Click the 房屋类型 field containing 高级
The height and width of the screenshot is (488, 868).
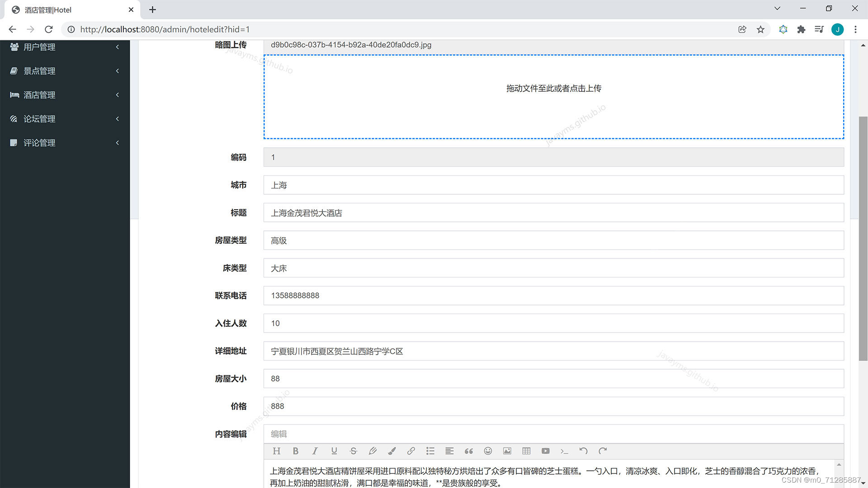coord(554,240)
